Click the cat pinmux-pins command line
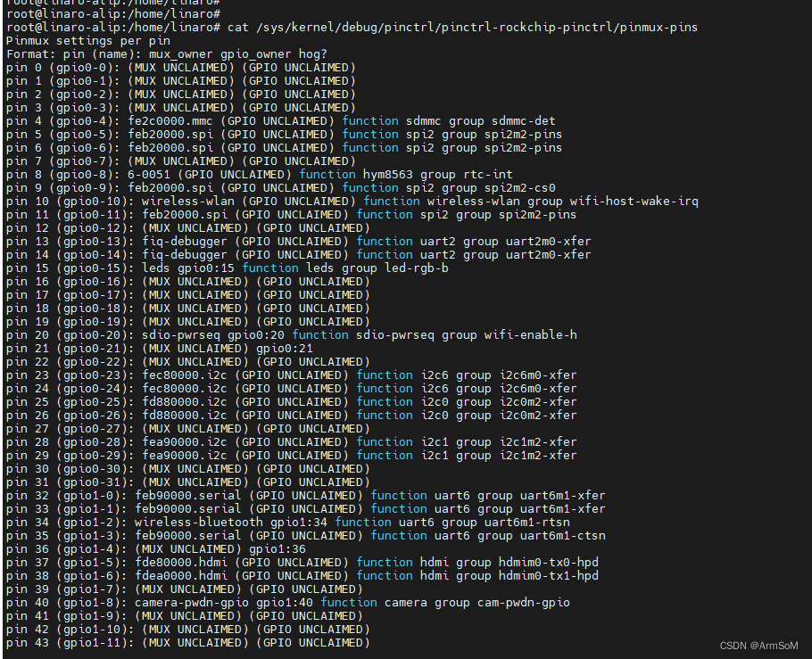This screenshot has height=659, width=812. [352, 28]
